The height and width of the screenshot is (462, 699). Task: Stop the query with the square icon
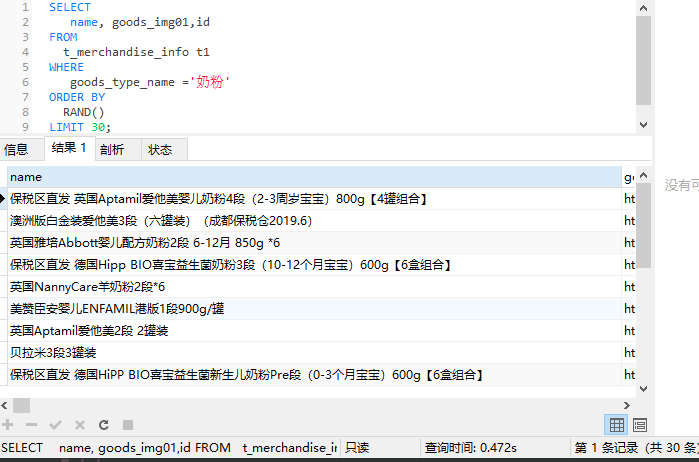(128, 425)
